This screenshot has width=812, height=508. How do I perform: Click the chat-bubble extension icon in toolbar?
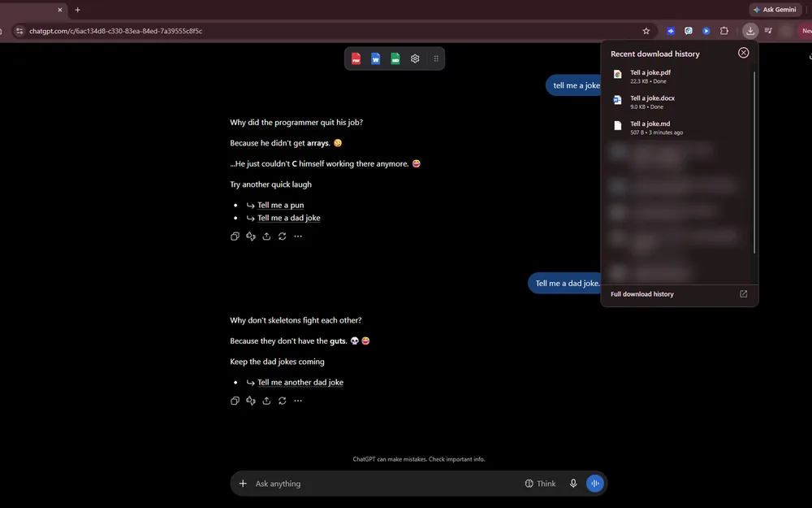click(x=689, y=31)
